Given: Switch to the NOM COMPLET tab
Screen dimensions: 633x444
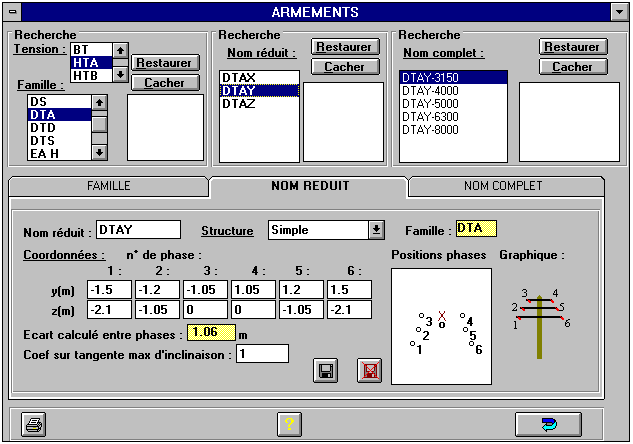Looking at the screenshot, I should pos(503,186).
